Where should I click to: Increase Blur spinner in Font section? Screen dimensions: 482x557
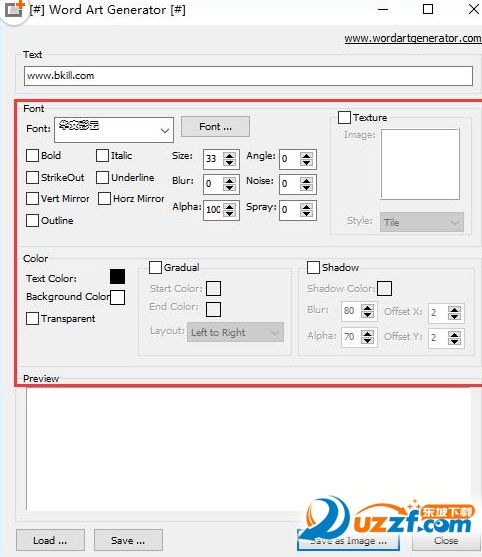pos(229,180)
